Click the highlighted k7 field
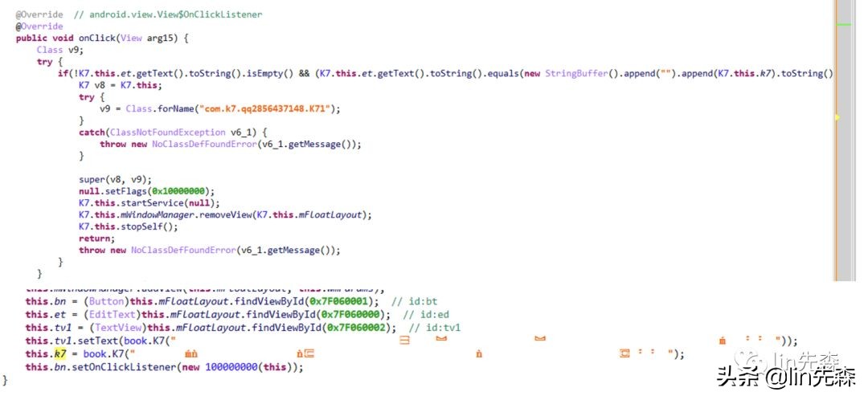 click(59, 354)
